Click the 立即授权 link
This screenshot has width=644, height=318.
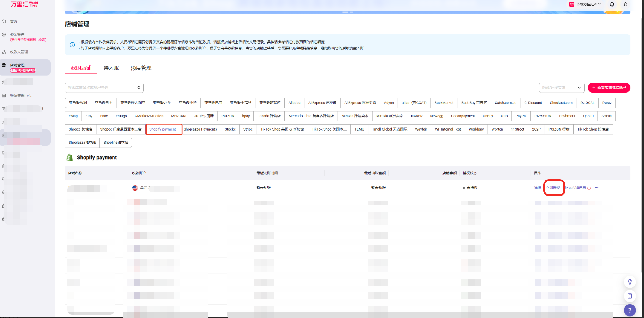[x=553, y=188]
